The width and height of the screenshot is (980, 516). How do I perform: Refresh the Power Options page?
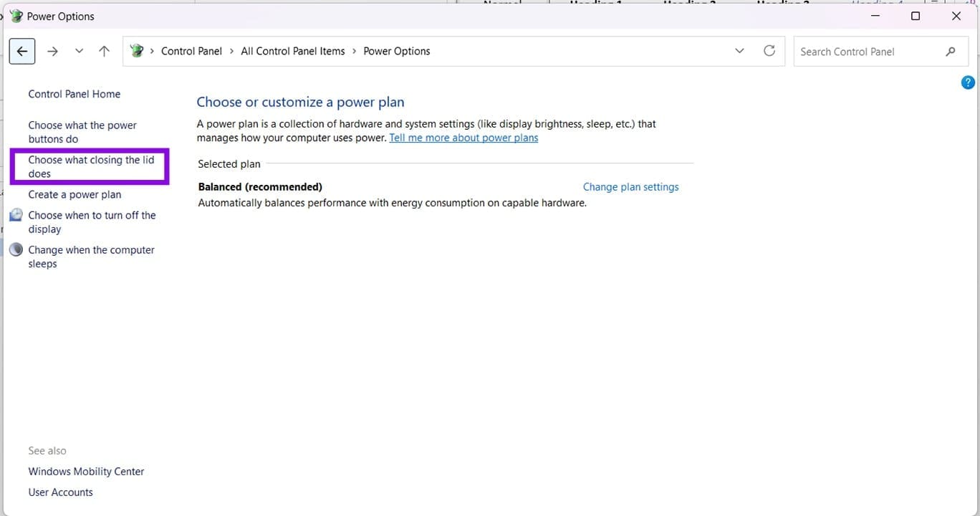pyautogui.click(x=769, y=51)
